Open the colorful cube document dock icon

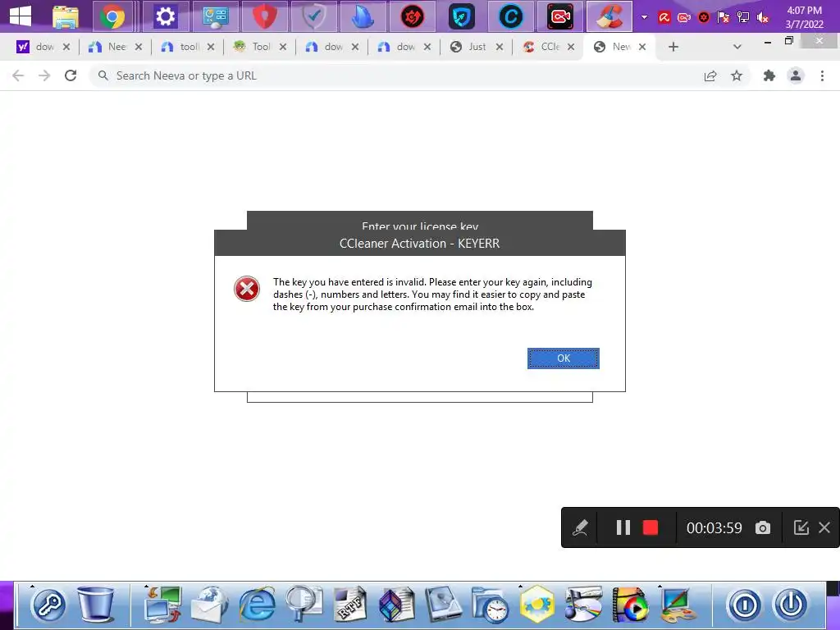397,605
